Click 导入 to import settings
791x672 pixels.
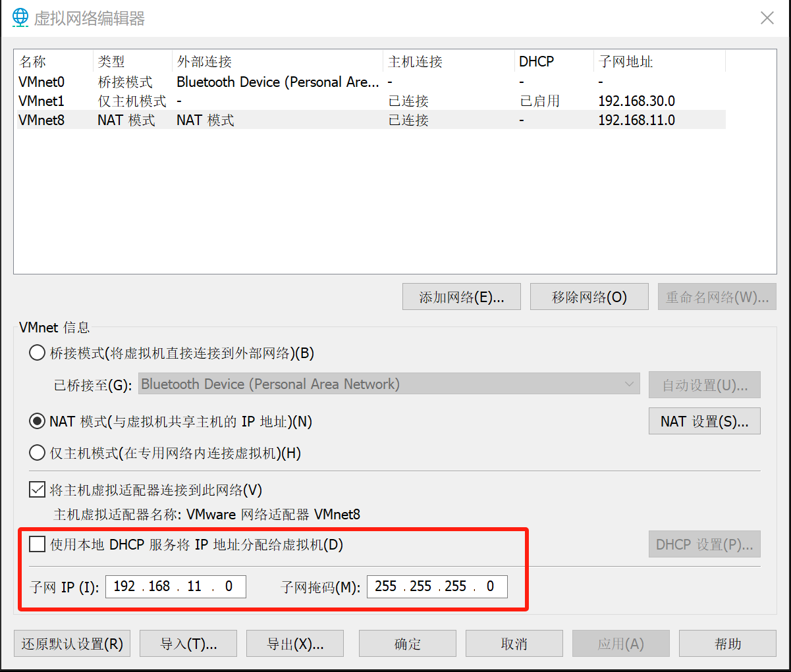click(188, 643)
